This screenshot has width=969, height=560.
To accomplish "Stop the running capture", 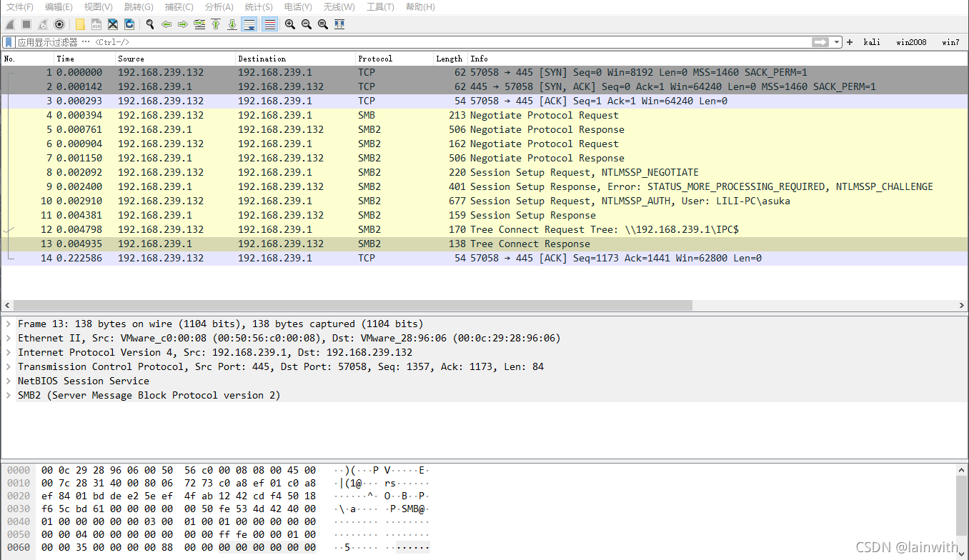I will coord(26,24).
